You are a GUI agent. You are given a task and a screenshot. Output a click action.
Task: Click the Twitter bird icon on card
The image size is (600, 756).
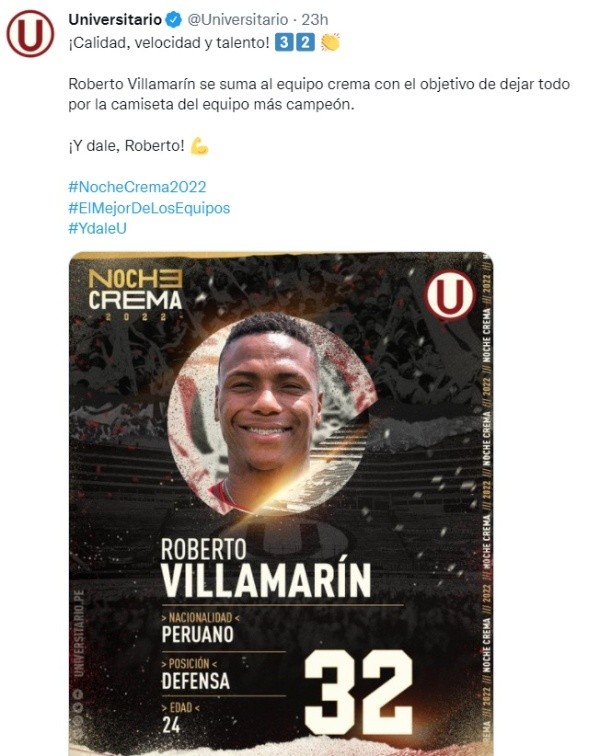(78, 708)
